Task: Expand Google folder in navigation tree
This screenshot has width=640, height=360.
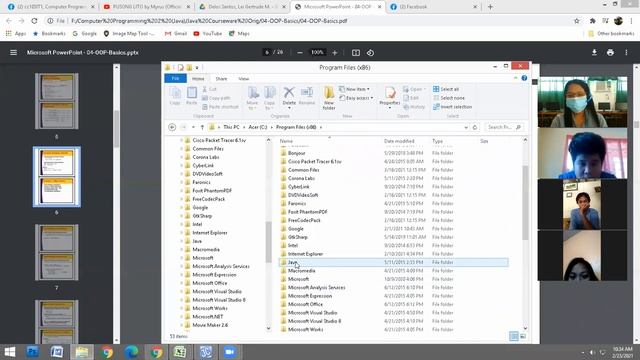Action: pyautogui.click(x=182, y=208)
